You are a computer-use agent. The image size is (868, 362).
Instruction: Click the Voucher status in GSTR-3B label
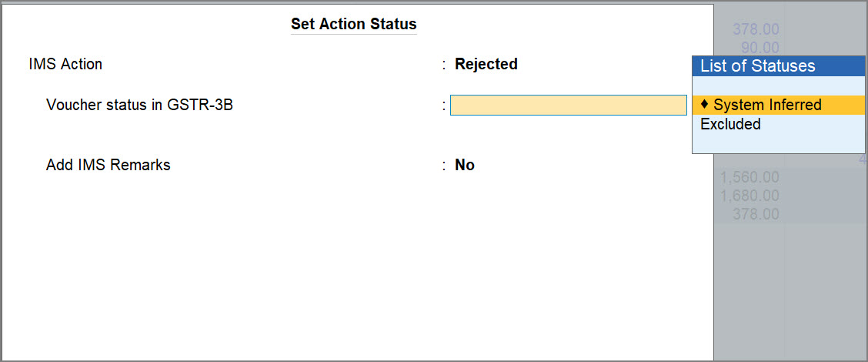click(139, 105)
